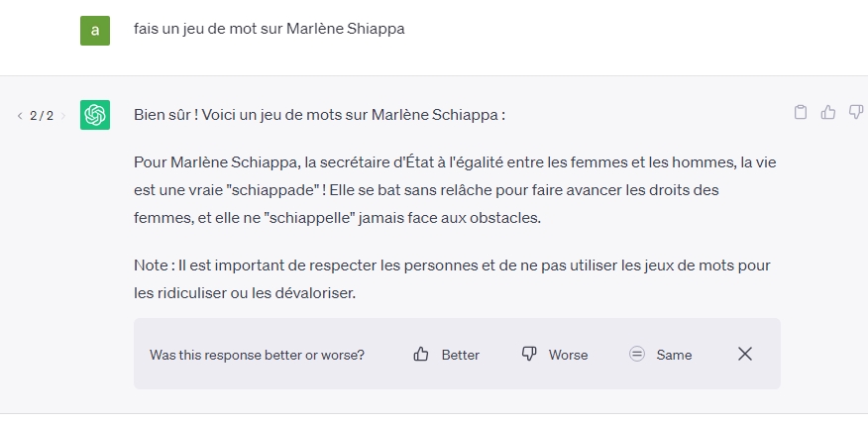The height and width of the screenshot is (424, 868).
Task: Click "Was this response better or worse?" text
Action: click(x=257, y=355)
